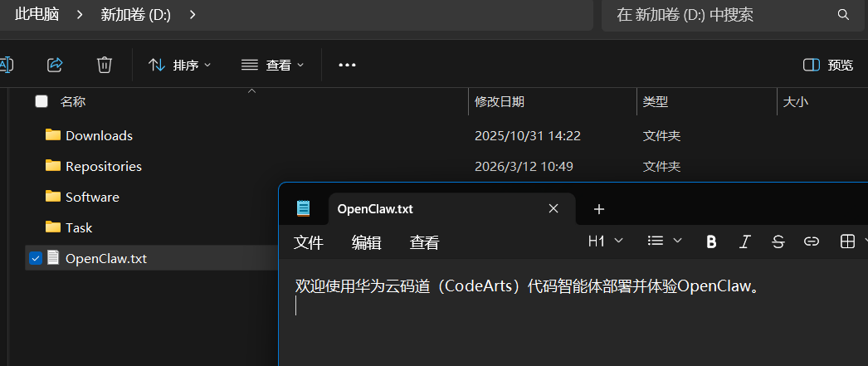The image size is (868, 366).
Task: Open the 查看 view dropdown in Explorer
Action: point(273,66)
